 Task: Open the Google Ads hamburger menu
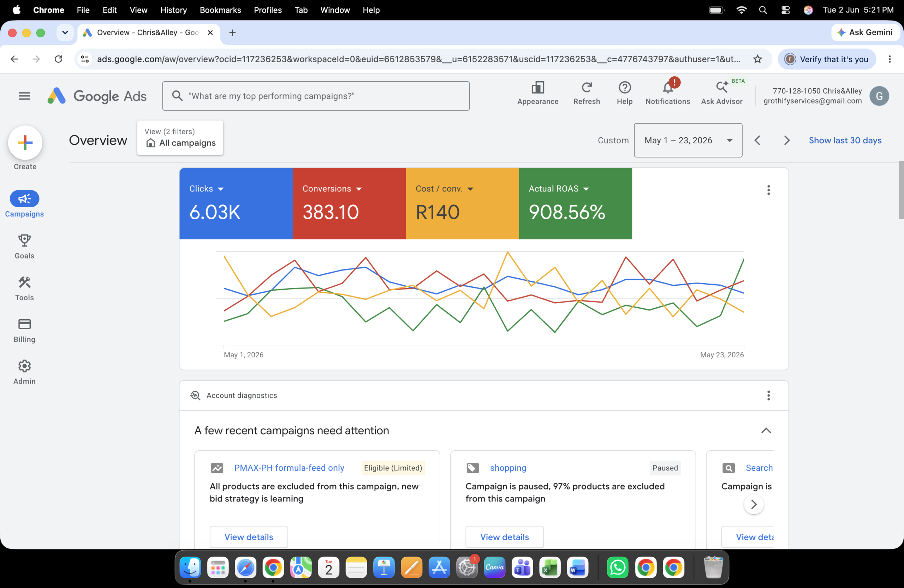24,96
